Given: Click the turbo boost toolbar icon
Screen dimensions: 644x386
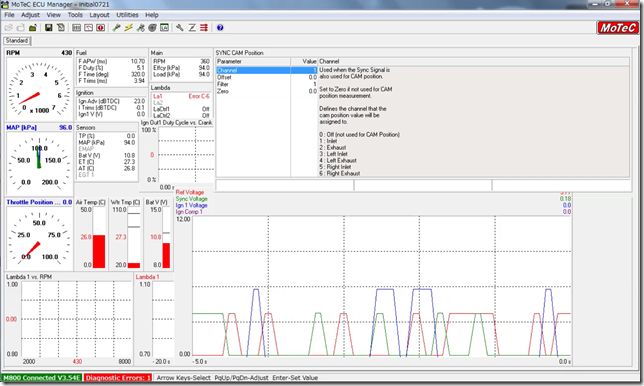Looking at the screenshot, I should [x=152, y=28].
